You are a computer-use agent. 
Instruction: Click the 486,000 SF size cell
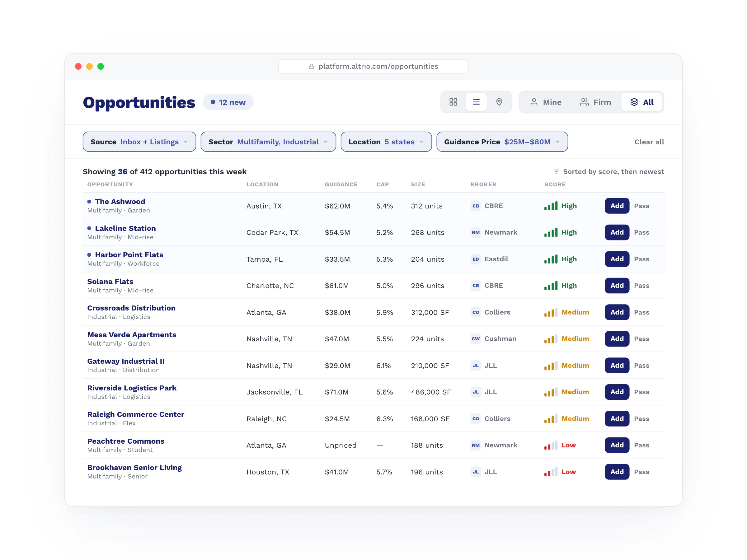click(x=430, y=392)
